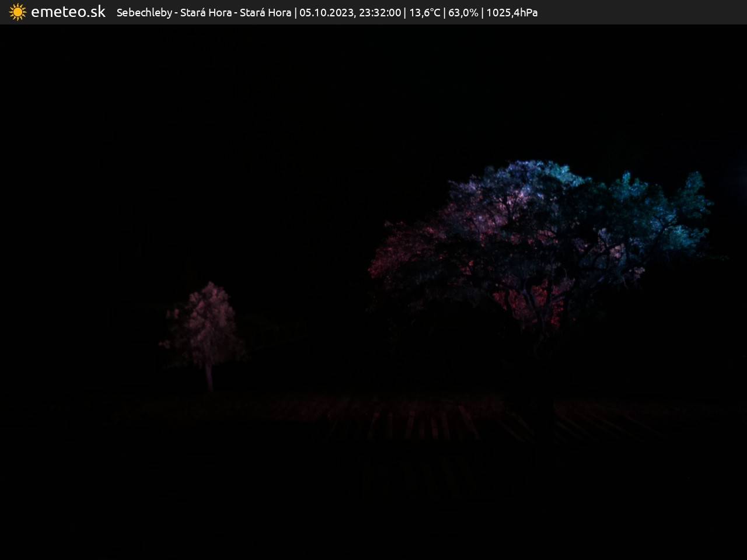
Task: Select the date 05.10.2023 in the header
Action: tap(326, 13)
